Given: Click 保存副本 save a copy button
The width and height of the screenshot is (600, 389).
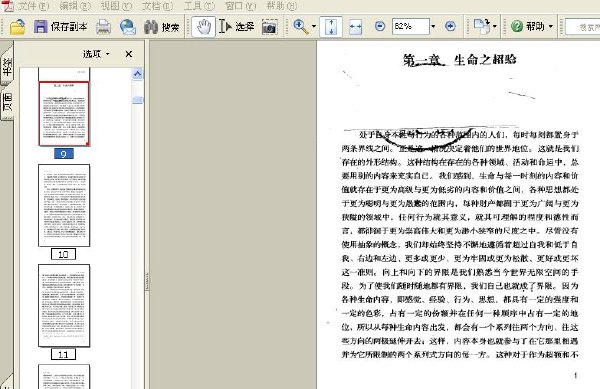Looking at the screenshot, I should point(61,27).
